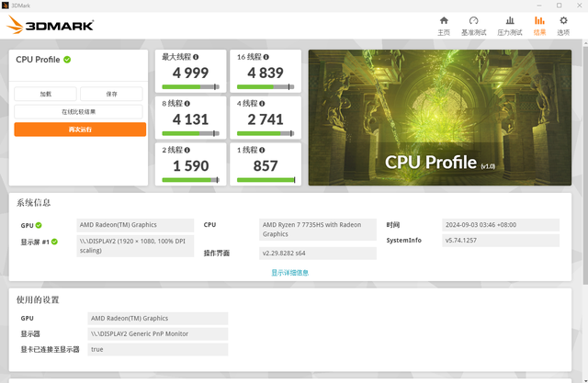Click the green check next to CPU Profile

(x=67, y=60)
